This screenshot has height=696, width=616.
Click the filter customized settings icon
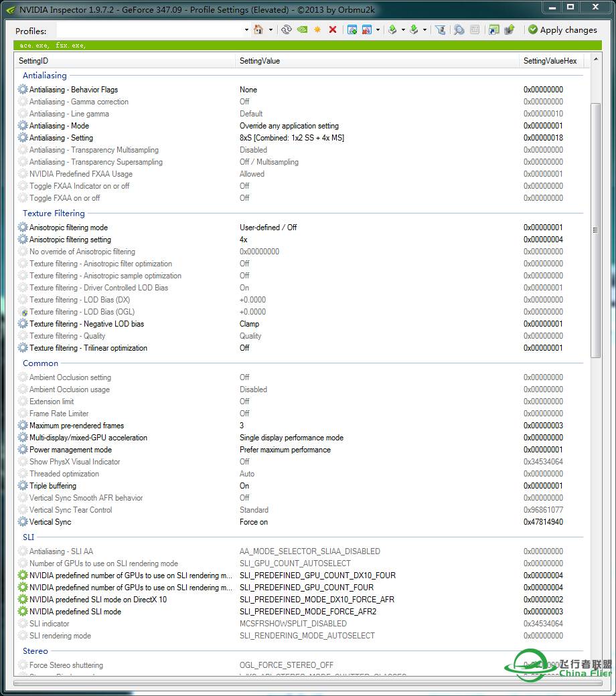coord(440,29)
